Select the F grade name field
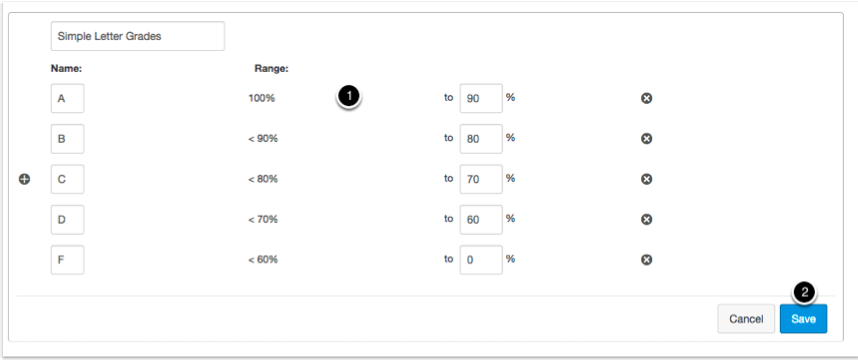858x360 pixels. click(67, 260)
